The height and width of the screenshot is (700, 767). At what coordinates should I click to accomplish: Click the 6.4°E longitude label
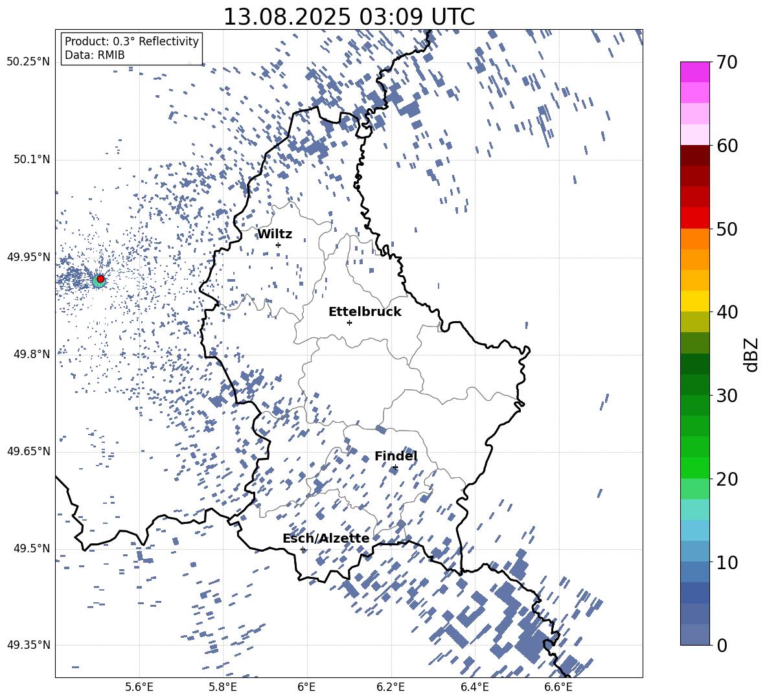[475, 688]
